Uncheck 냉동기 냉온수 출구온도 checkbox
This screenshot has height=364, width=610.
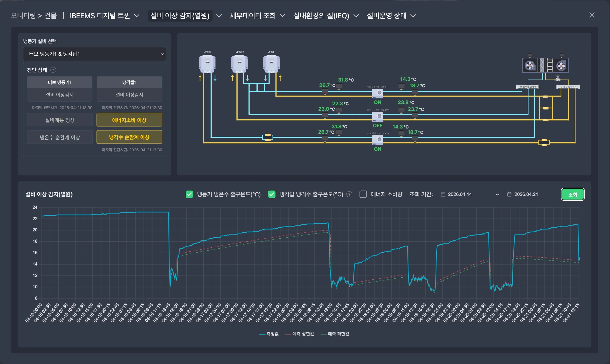(189, 194)
